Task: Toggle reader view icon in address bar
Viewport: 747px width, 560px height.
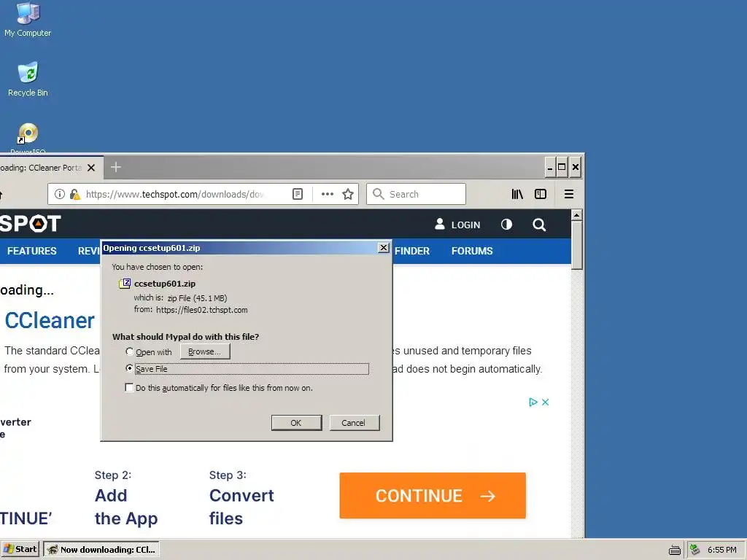Action: click(x=298, y=194)
